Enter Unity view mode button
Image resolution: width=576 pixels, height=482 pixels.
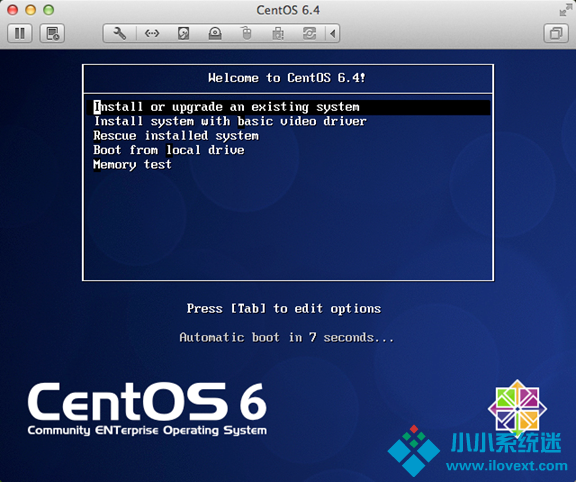[x=556, y=33]
